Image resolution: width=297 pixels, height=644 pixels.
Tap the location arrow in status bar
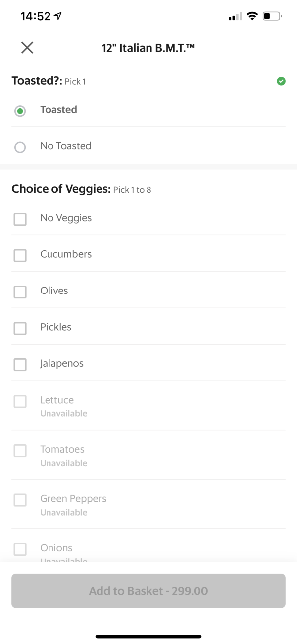point(58,16)
